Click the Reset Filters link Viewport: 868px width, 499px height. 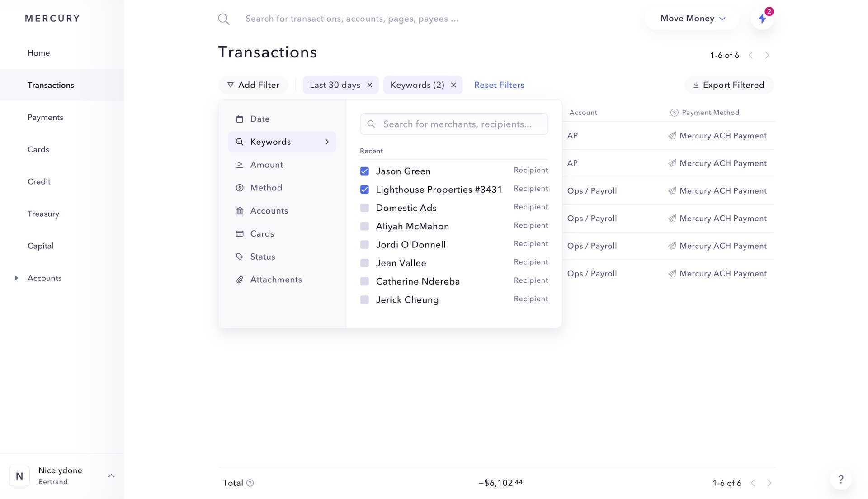[x=499, y=85]
